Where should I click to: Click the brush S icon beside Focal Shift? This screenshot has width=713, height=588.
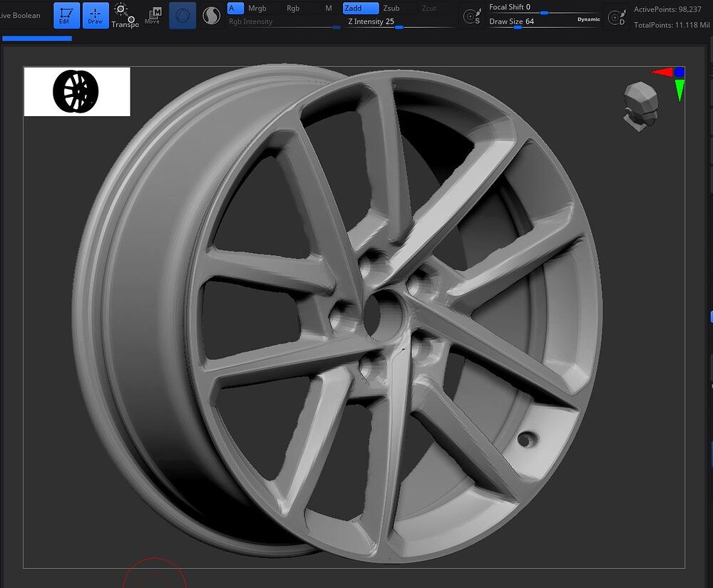point(471,17)
